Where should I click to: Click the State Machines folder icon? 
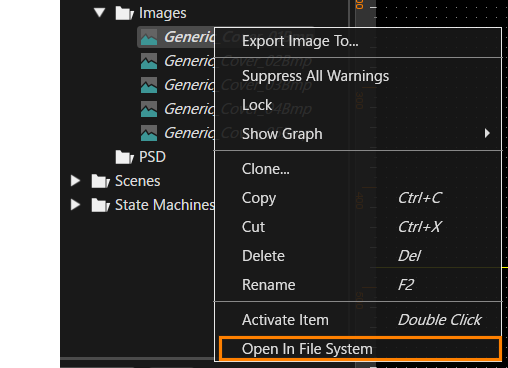click(x=101, y=205)
